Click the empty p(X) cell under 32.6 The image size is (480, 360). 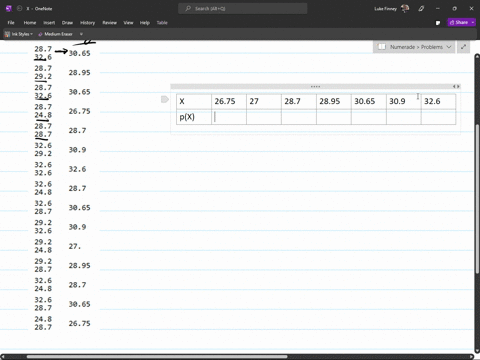tap(439, 117)
